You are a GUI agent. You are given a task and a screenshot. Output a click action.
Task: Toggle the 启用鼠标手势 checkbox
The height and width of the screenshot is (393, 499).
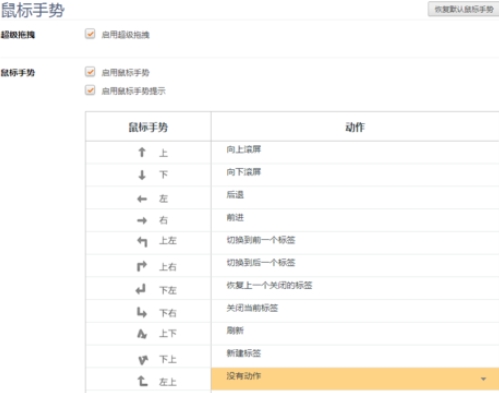[x=90, y=72]
